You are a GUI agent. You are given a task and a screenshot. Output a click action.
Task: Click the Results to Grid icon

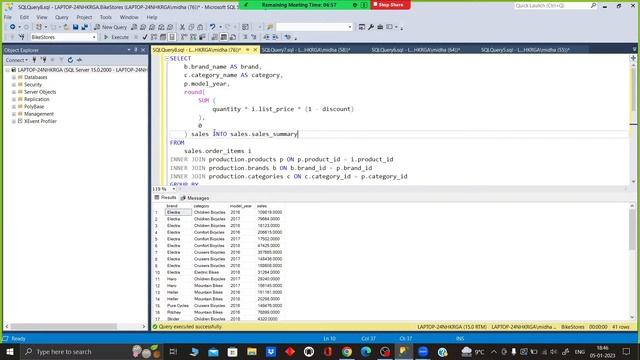[x=224, y=37]
